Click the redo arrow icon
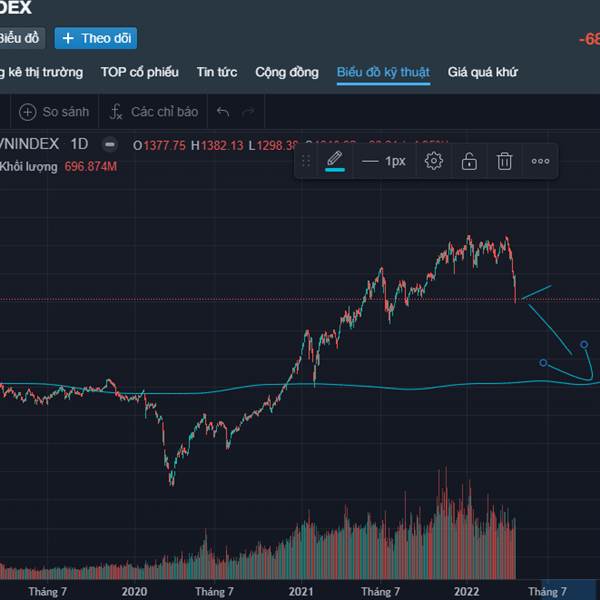 click(249, 112)
